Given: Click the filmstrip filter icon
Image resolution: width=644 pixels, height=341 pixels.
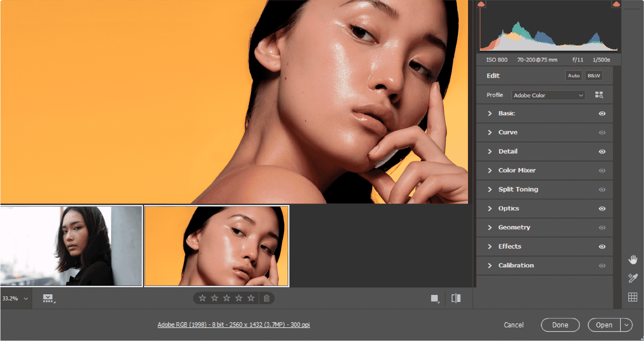Looking at the screenshot, I should pos(48,298).
